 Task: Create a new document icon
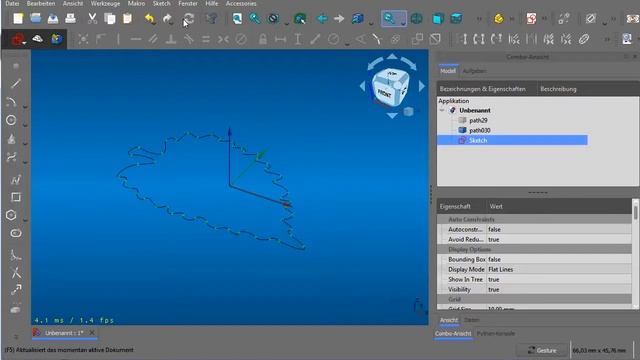(x=18, y=18)
